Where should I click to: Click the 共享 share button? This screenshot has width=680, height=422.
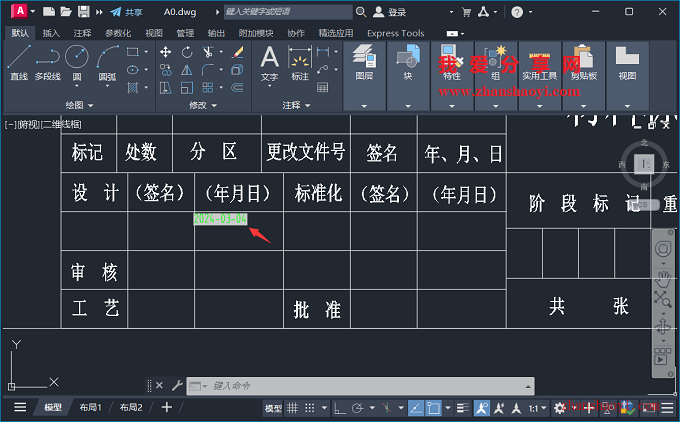click(x=126, y=12)
